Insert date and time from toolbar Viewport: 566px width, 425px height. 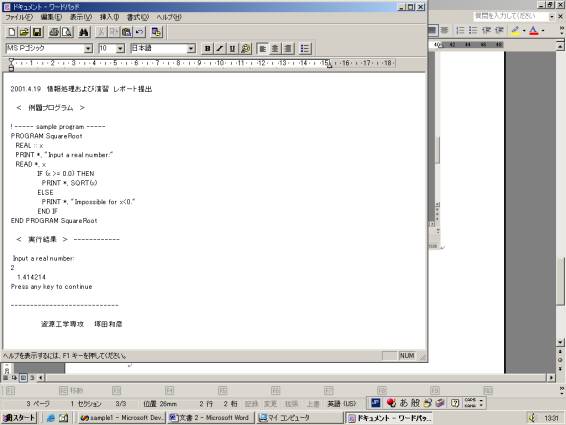[156, 32]
